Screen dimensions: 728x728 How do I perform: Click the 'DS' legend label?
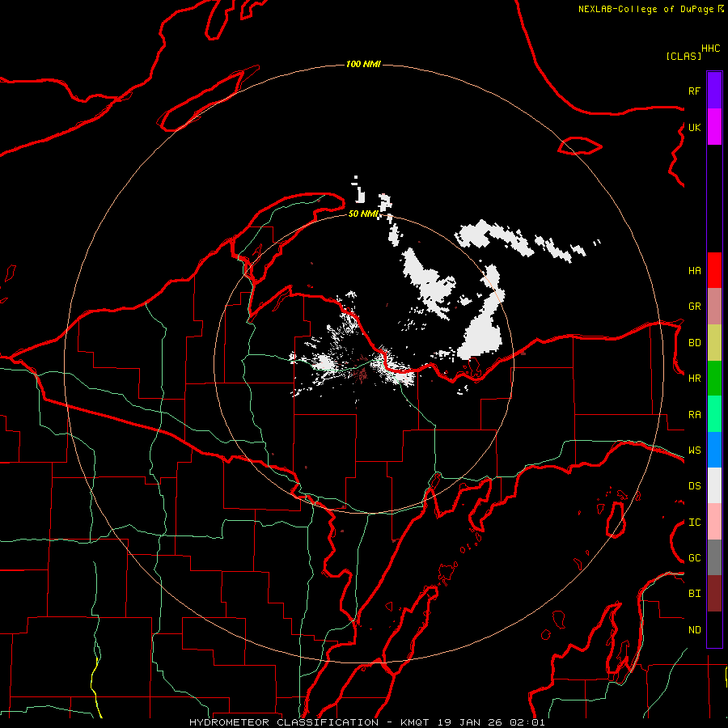(x=694, y=486)
